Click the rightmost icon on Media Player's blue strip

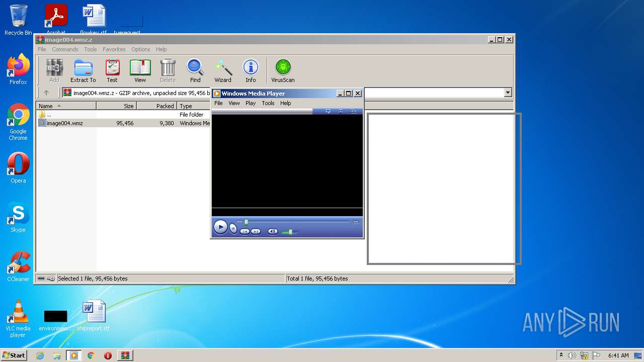[x=353, y=111]
